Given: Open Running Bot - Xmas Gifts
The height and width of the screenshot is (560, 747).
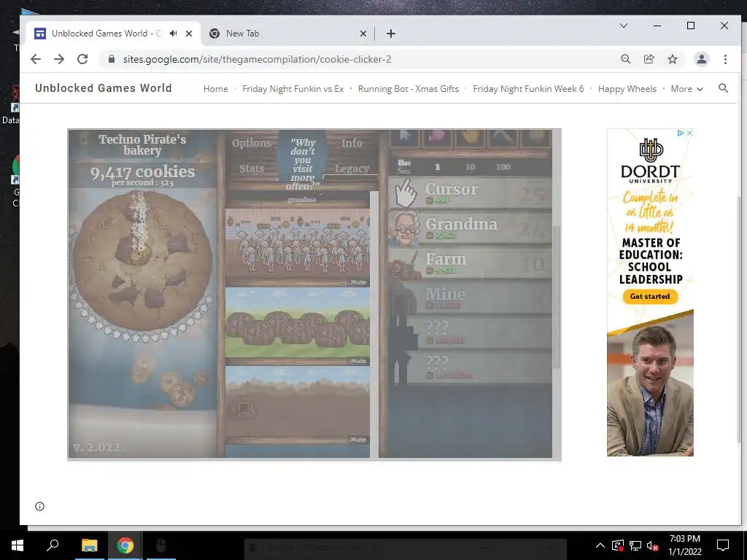Looking at the screenshot, I should [409, 88].
